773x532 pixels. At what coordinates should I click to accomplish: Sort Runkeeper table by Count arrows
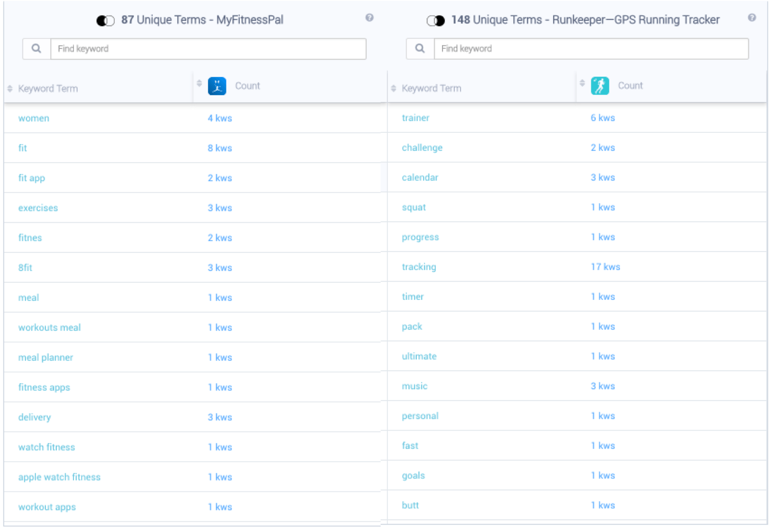(x=582, y=83)
